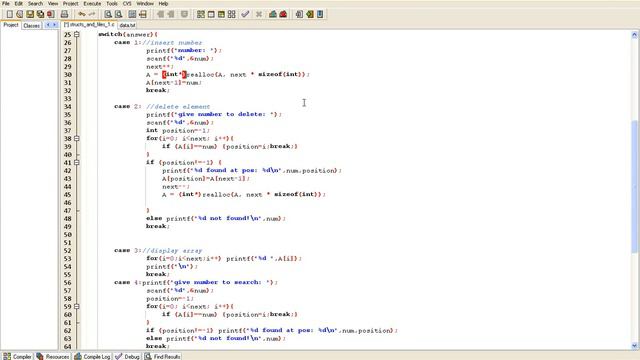Screen dimensions: 640x360
Task: Open the Window menu
Action: 145,3
